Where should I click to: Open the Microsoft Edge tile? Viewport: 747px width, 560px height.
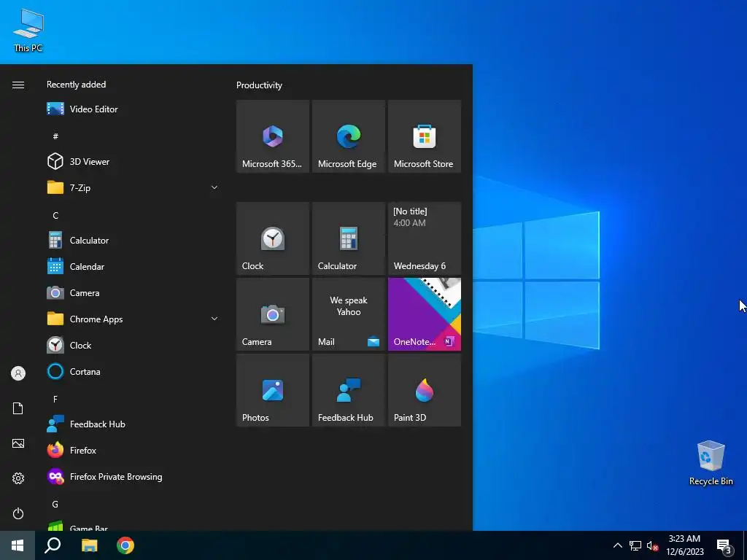348,136
